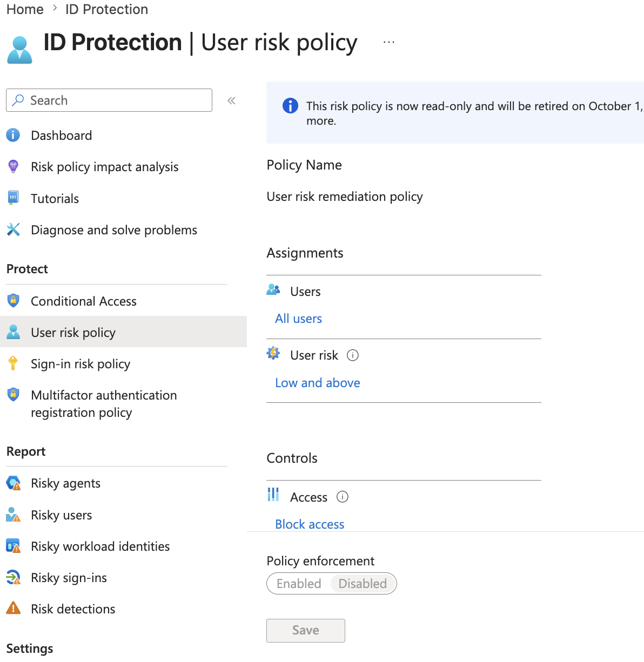Click the Controls heading

pos(292,458)
